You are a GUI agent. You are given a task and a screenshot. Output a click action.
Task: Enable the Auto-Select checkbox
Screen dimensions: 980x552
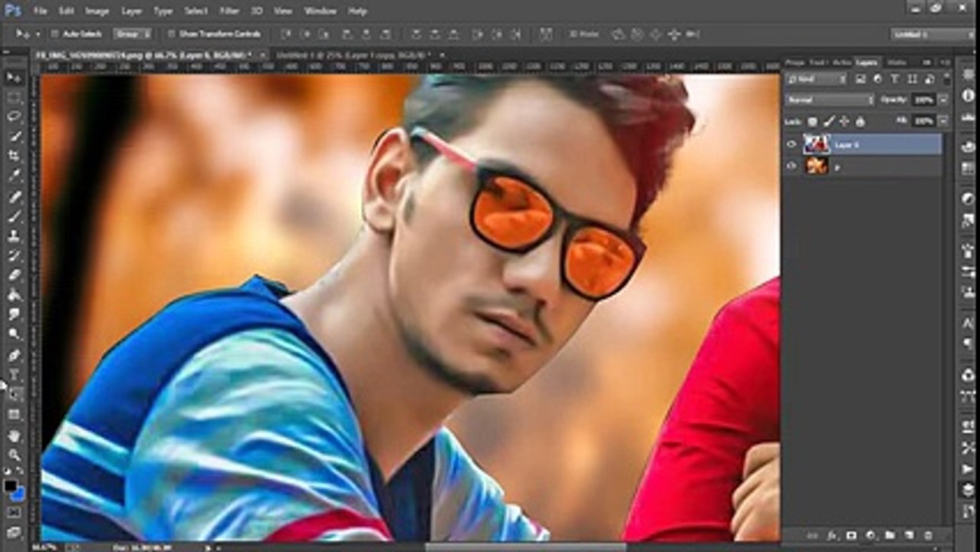tap(54, 34)
